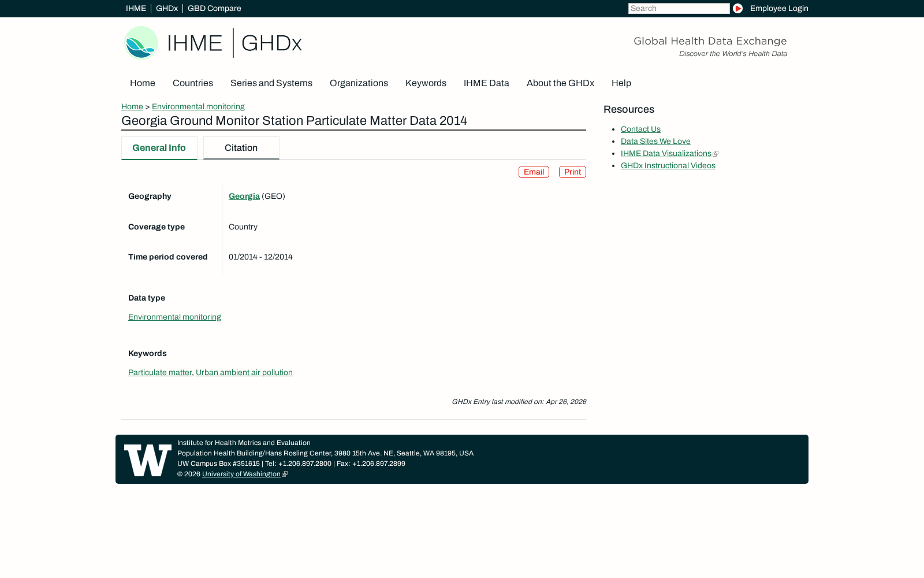Open Data Sites We Love link
This screenshot has width=924, height=578.
tap(655, 142)
